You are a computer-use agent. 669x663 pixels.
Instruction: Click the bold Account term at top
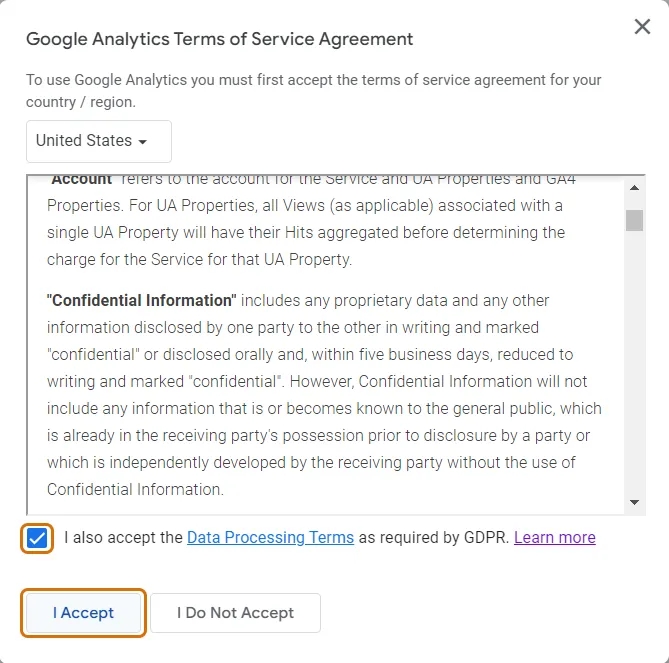click(x=81, y=180)
